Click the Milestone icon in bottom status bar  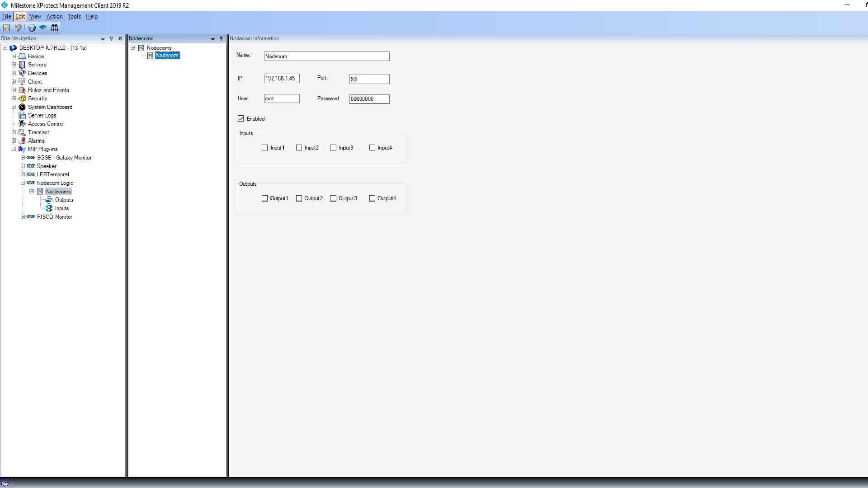[x=5, y=483]
